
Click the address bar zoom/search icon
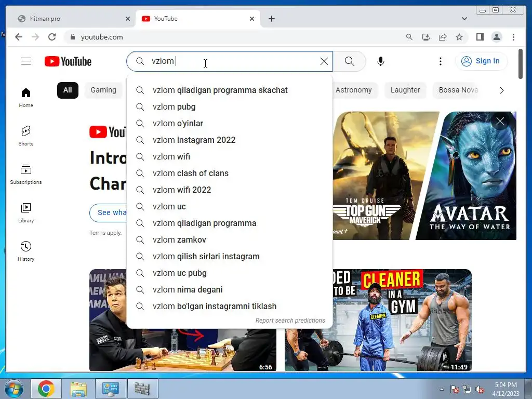(409, 37)
